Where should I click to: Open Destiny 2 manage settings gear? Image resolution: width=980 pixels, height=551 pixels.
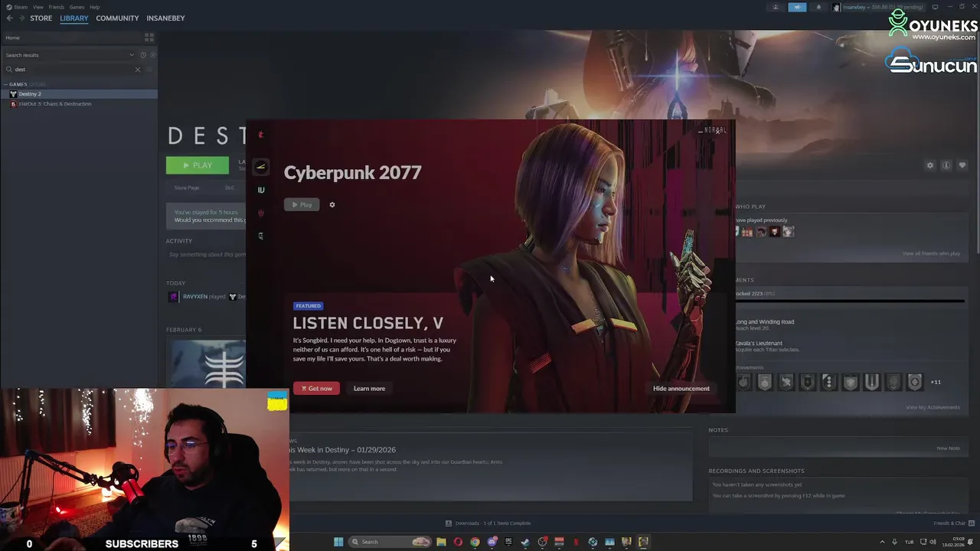[930, 165]
